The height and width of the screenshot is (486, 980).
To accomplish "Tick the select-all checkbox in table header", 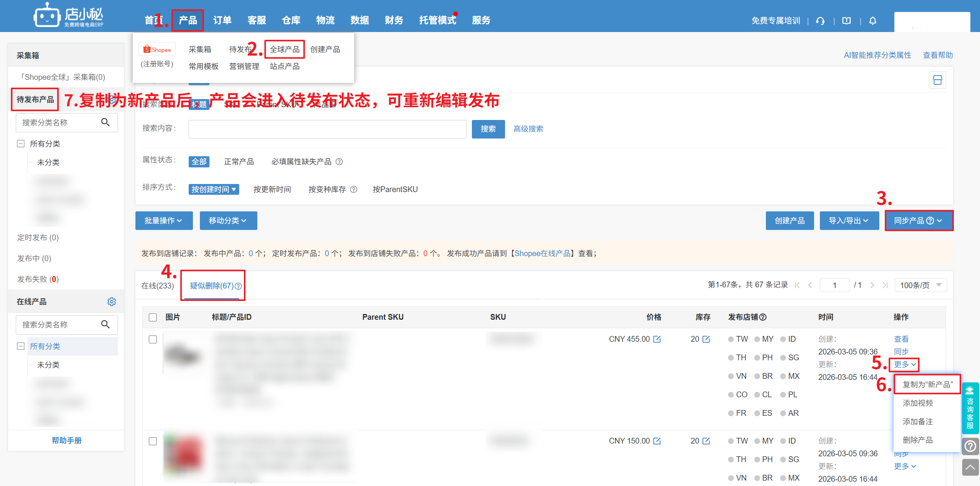I will coord(153,317).
